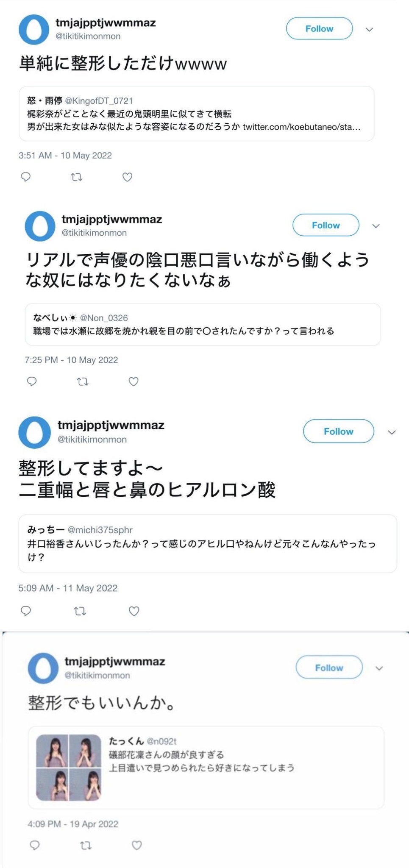Like the 7:25 PM 10 May tweet
Screen dimensions: 409x868
pyautogui.click(x=134, y=381)
